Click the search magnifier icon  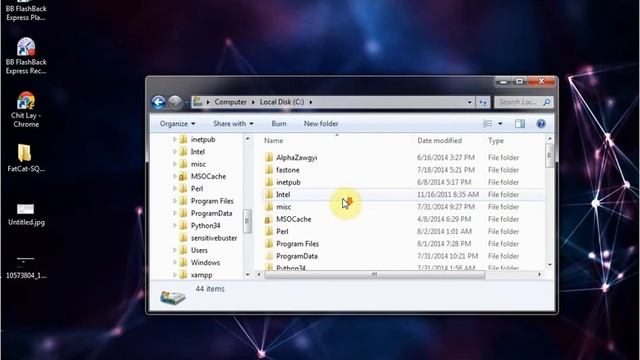(547, 102)
